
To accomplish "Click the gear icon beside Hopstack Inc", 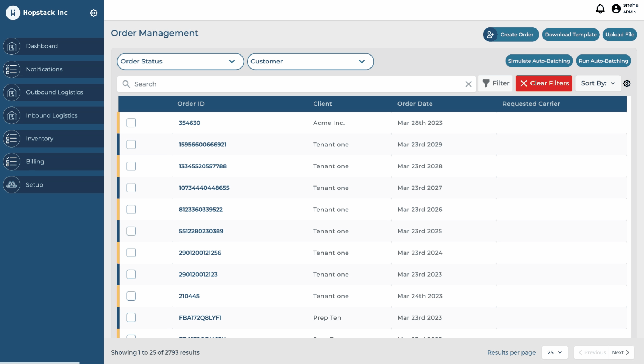I will [94, 13].
